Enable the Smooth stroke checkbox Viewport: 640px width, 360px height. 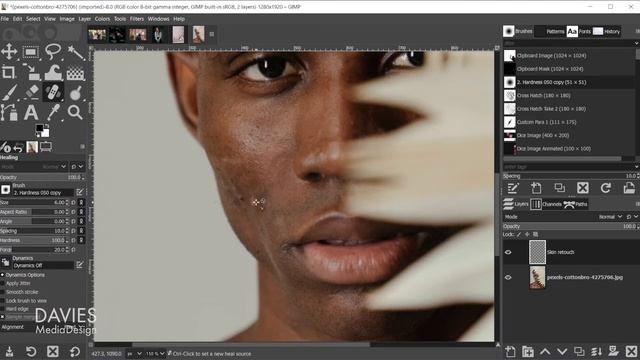click(2, 292)
